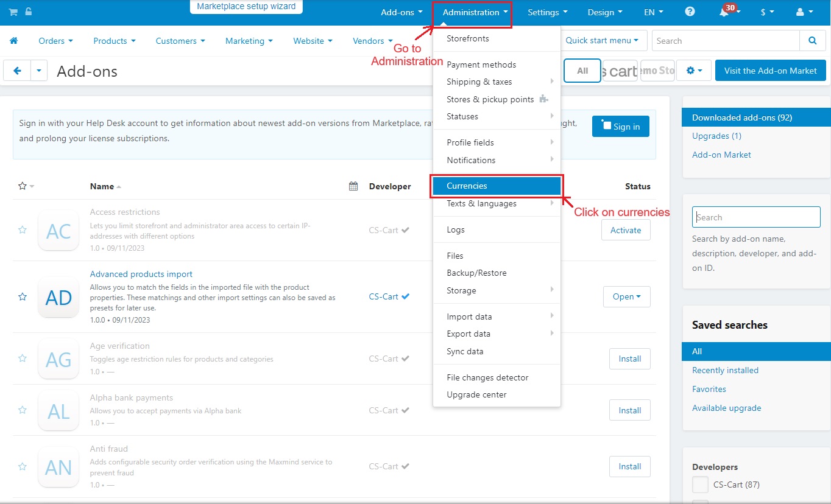Click the Marketplace setup wizard tab
This screenshot has width=831, height=504.
pos(246,7)
